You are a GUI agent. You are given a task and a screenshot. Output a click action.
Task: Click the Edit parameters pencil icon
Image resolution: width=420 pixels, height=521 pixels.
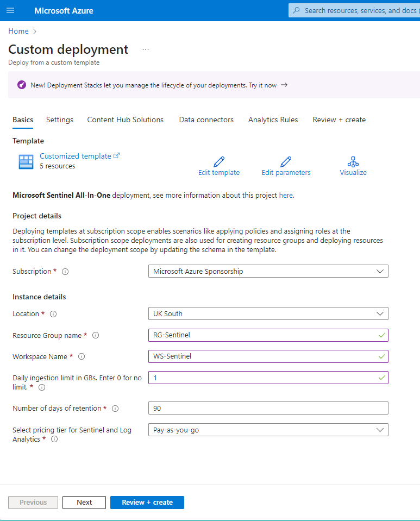coord(286,162)
